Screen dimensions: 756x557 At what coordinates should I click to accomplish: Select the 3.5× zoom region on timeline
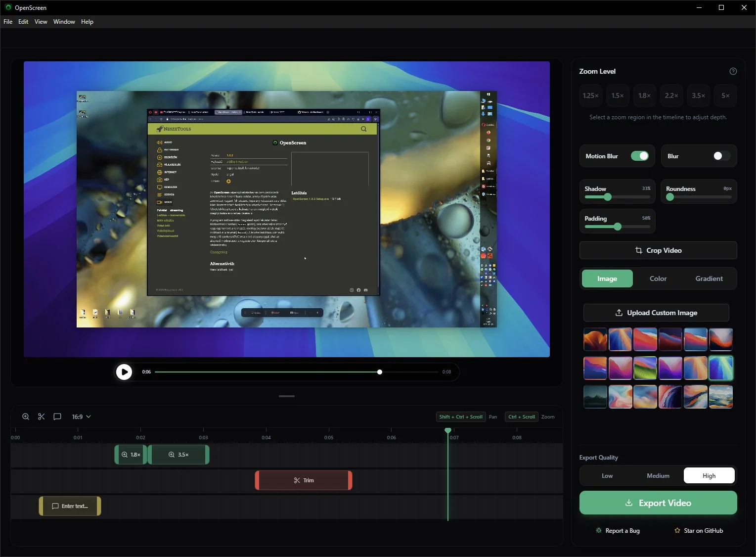point(178,455)
